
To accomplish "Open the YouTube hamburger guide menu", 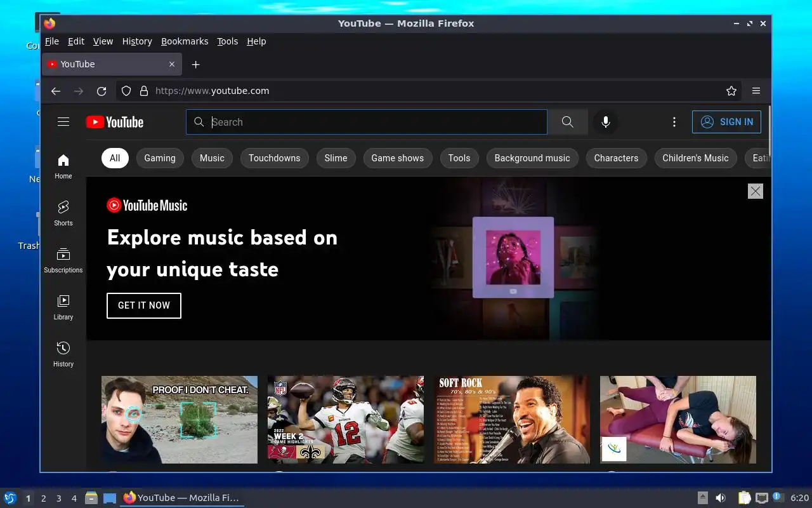I will [63, 122].
